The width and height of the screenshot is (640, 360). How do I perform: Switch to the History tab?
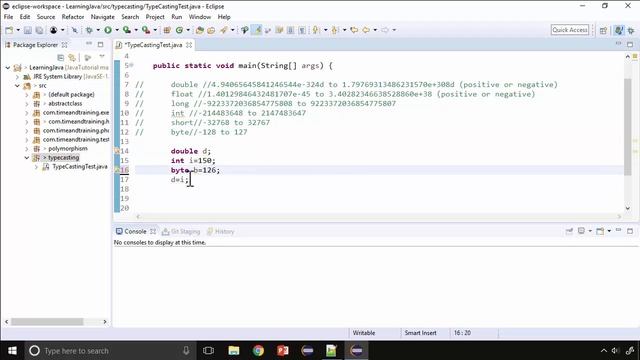click(x=220, y=231)
